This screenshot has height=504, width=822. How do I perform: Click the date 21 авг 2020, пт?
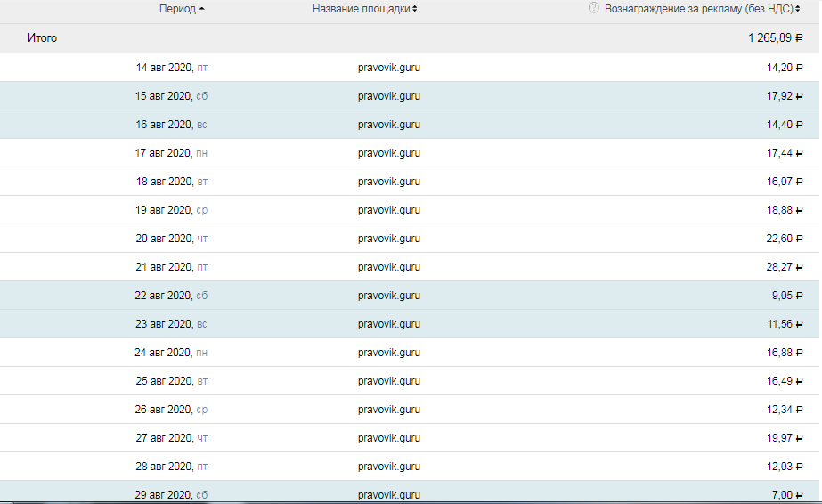[x=171, y=267]
